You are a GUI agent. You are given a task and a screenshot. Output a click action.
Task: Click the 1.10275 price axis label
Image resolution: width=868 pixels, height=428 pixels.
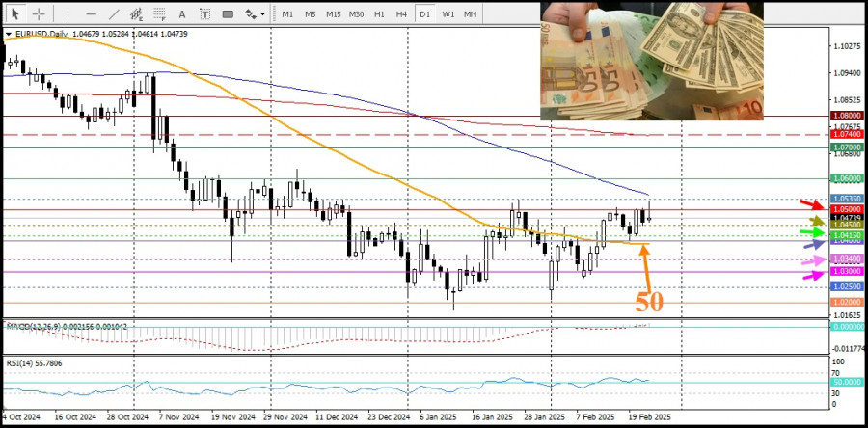click(x=847, y=46)
